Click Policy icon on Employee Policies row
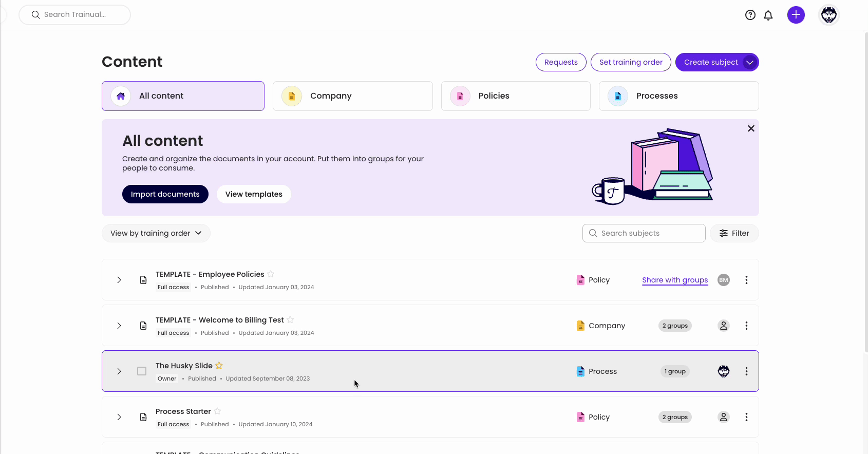Image resolution: width=868 pixels, height=454 pixels. [580, 280]
